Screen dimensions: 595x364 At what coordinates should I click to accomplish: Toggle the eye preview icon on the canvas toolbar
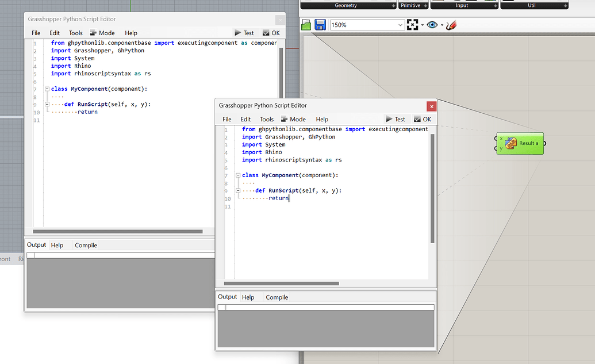(x=432, y=25)
